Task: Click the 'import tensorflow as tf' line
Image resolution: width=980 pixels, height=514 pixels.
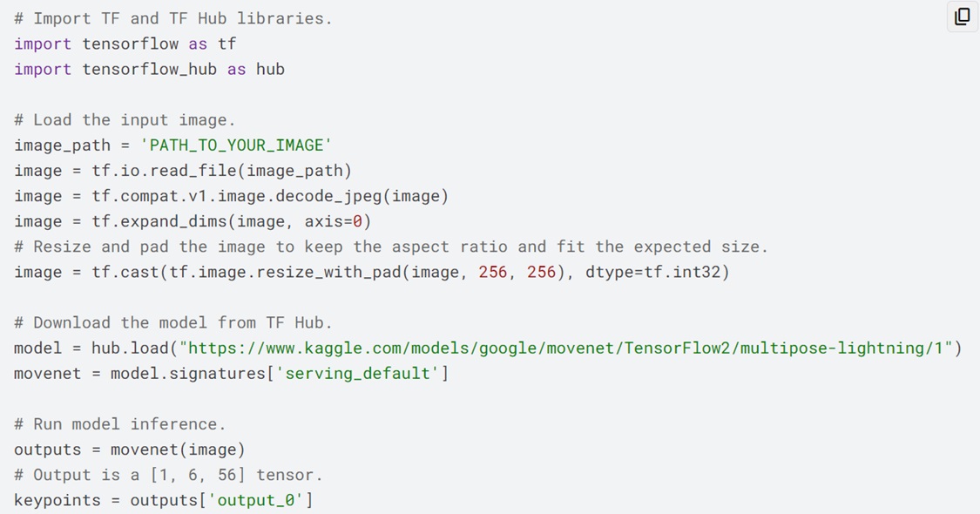Action: coord(125,44)
